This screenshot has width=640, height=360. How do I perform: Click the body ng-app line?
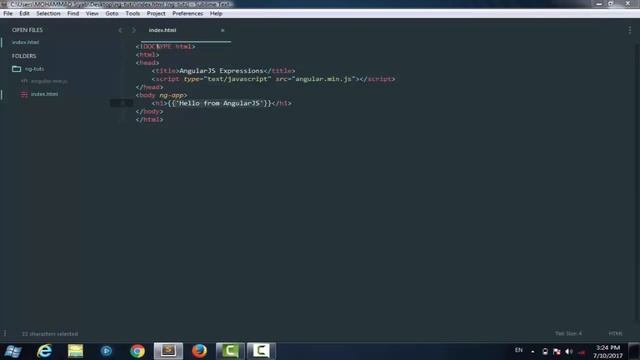click(162, 95)
